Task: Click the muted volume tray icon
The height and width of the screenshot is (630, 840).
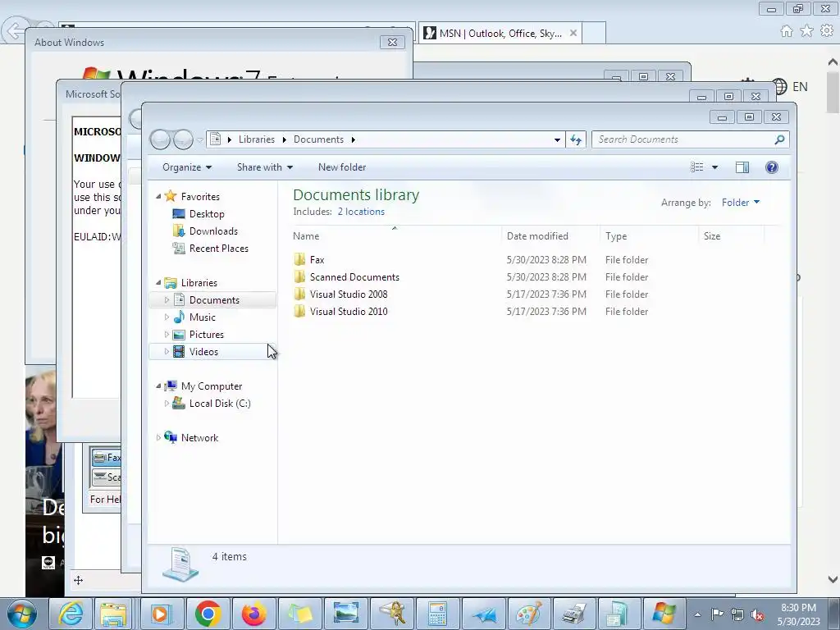Action: pos(757,614)
